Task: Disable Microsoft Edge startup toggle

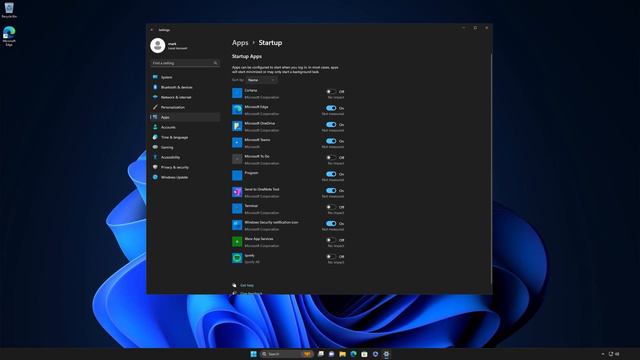Action: point(331,108)
